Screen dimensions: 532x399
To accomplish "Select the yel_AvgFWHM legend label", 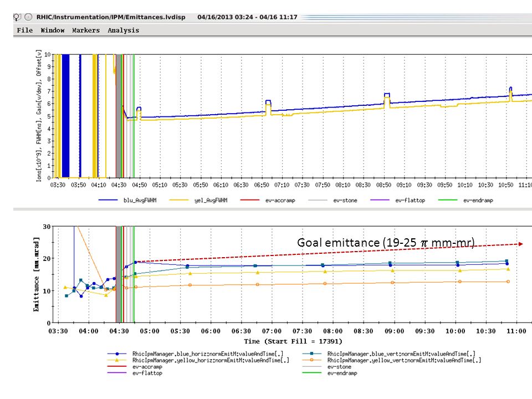I will coord(211,200).
